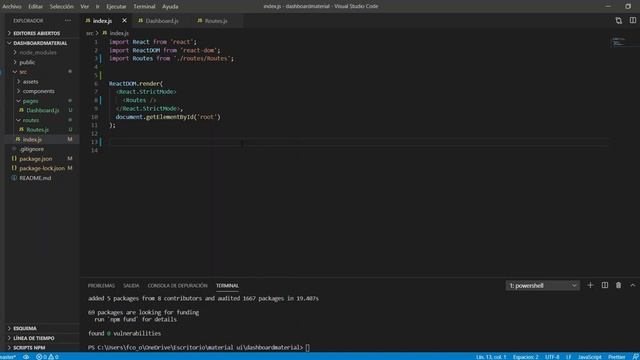640x360 pixels.
Task: Split the editor to the right
Action: pos(633,20)
